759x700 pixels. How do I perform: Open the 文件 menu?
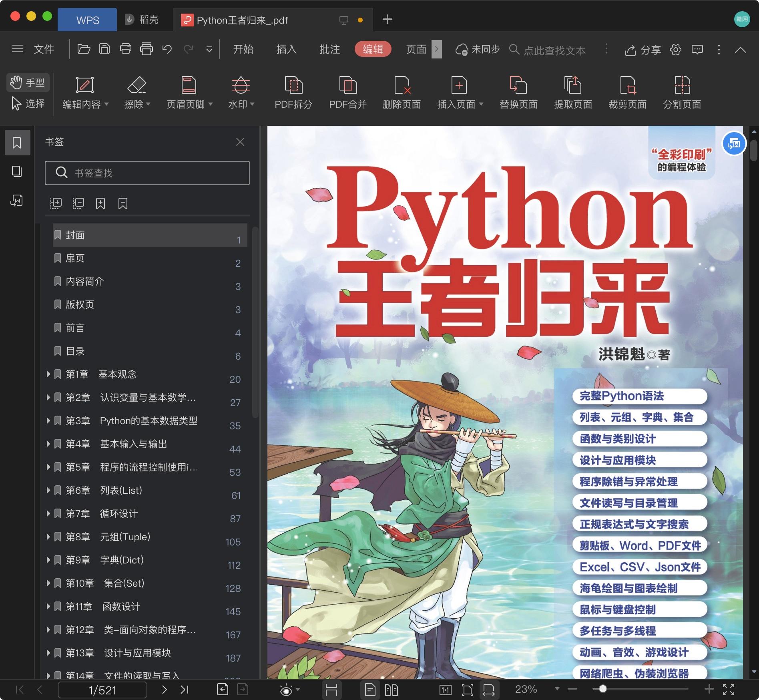[x=44, y=49]
